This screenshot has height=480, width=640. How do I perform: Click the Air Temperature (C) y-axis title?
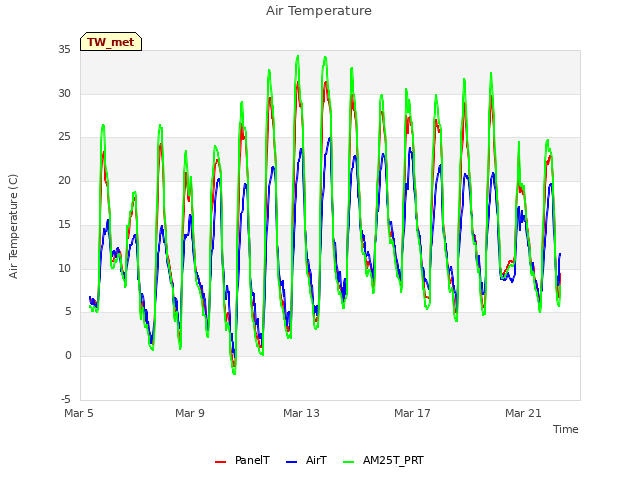tap(13, 227)
